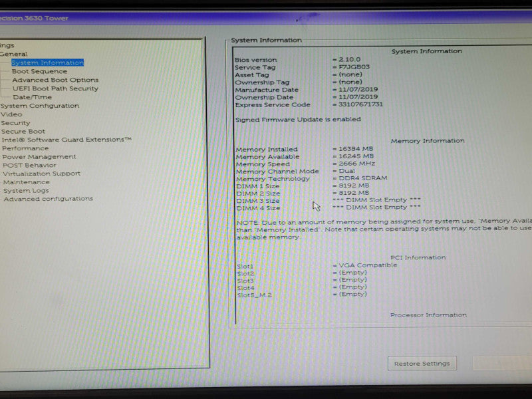Expand the Power Management category
The width and height of the screenshot is (532, 399).
39,157
